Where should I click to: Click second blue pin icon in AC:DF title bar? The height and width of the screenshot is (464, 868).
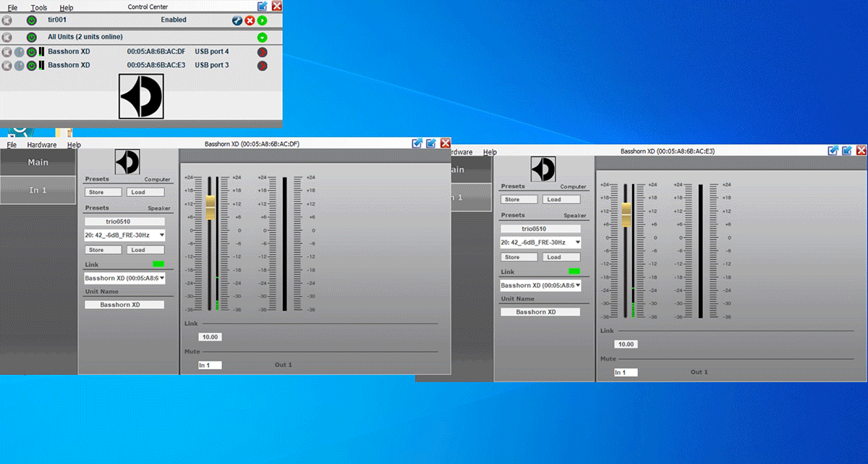click(x=431, y=143)
